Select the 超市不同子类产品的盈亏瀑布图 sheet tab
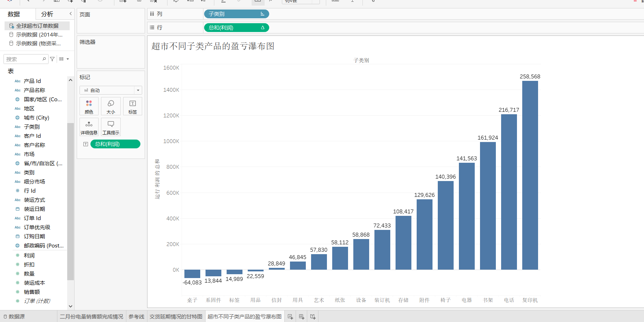 tap(245, 317)
